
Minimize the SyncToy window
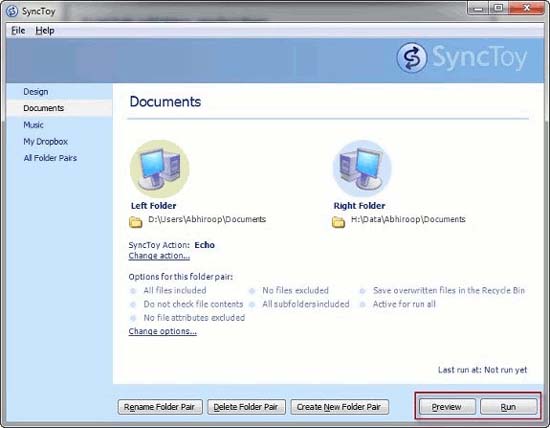tap(478, 8)
